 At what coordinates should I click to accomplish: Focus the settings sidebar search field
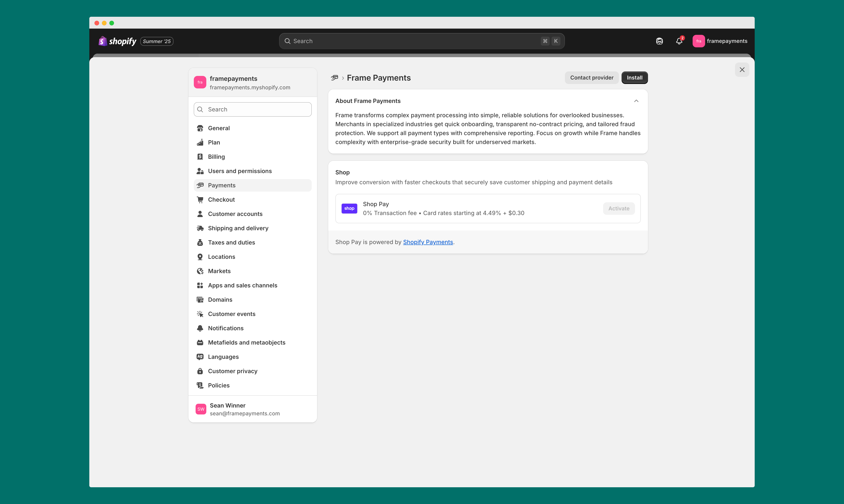pos(253,109)
